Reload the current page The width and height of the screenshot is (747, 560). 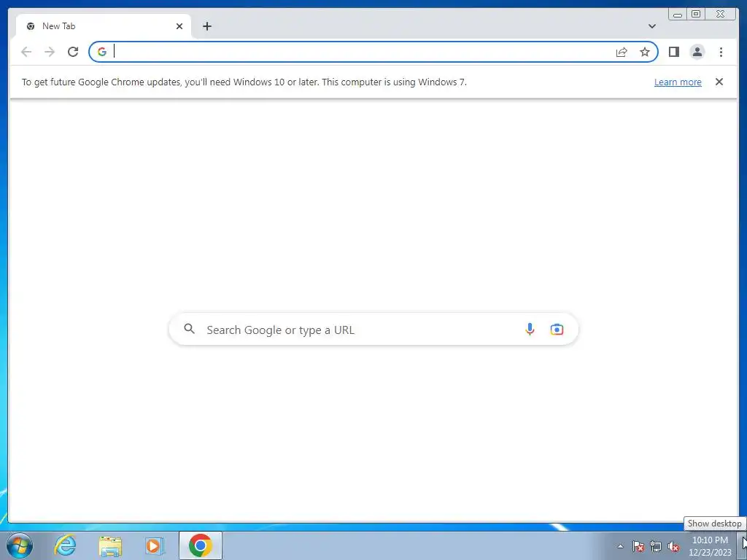point(73,52)
